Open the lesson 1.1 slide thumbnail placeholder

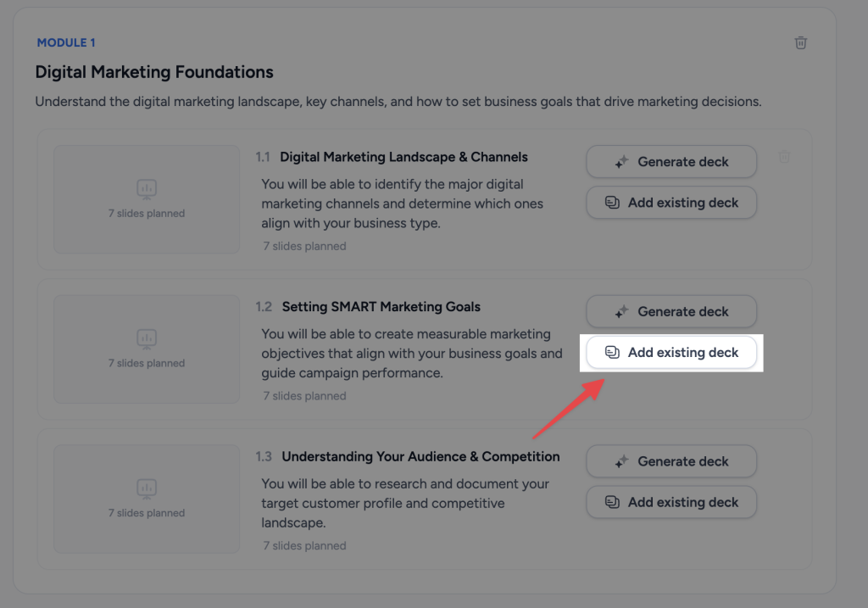tap(147, 199)
